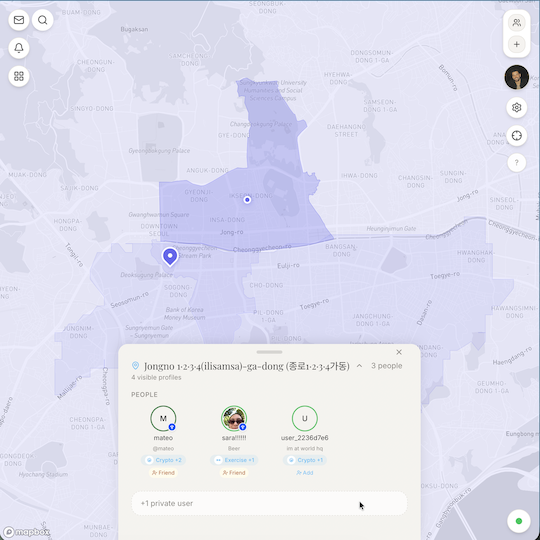Open the mail inbox icon
Screen dimensions: 540x540
(x=19, y=20)
